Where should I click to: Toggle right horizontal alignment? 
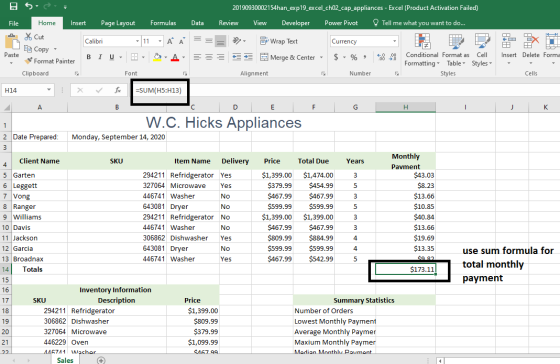[x=221, y=57]
